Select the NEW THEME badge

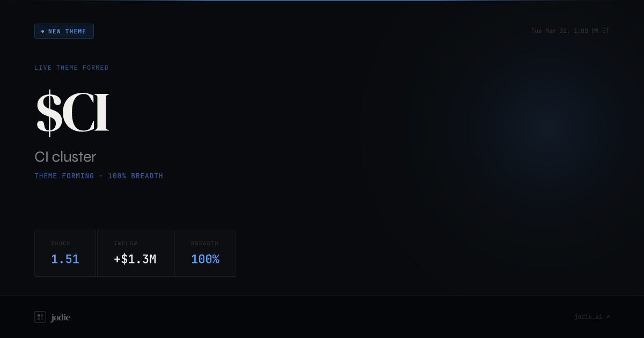click(x=64, y=31)
